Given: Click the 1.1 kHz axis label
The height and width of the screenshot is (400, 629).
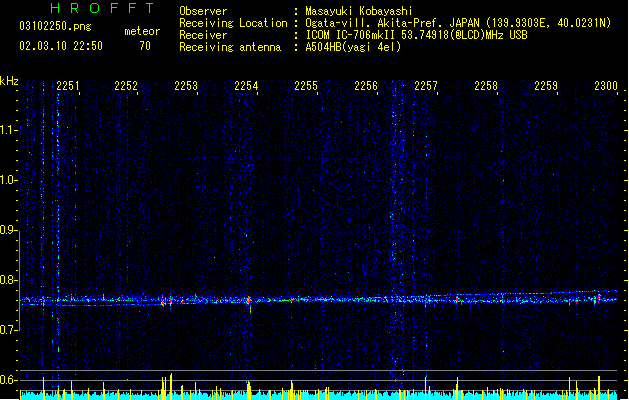Looking at the screenshot, I should pos(8,130).
